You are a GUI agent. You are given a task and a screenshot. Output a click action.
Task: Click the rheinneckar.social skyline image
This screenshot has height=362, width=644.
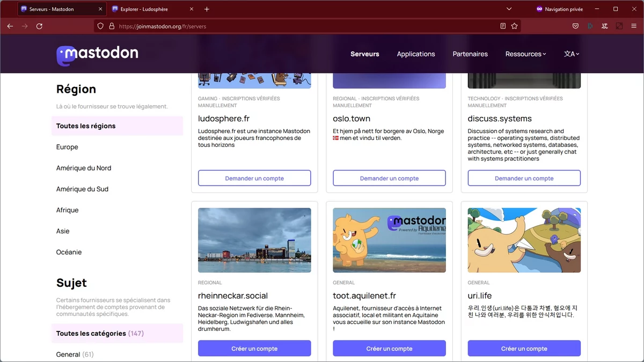[x=254, y=240]
